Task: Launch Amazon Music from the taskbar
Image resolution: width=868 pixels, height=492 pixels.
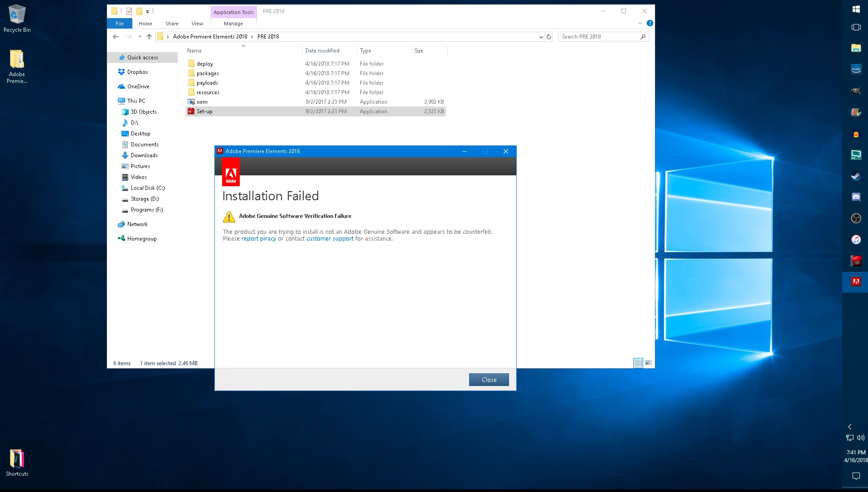Action: [856, 69]
